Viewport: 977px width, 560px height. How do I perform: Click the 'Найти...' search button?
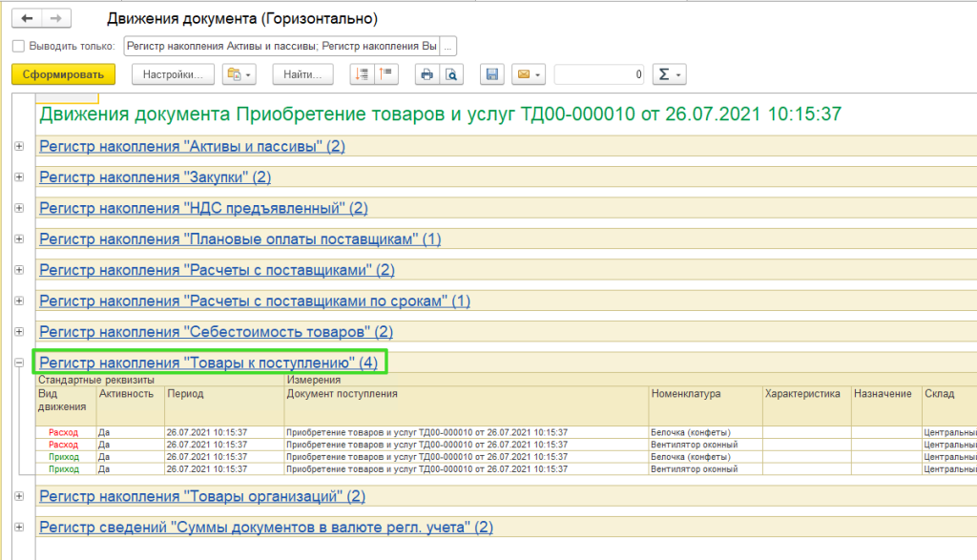pyautogui.click(x=303, y=73)
